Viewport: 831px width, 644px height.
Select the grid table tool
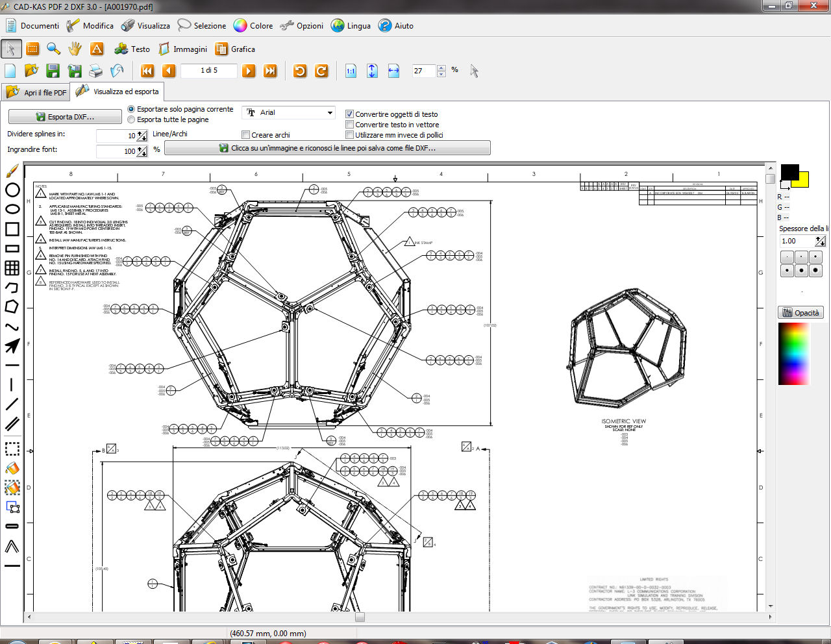coord(12,267)
